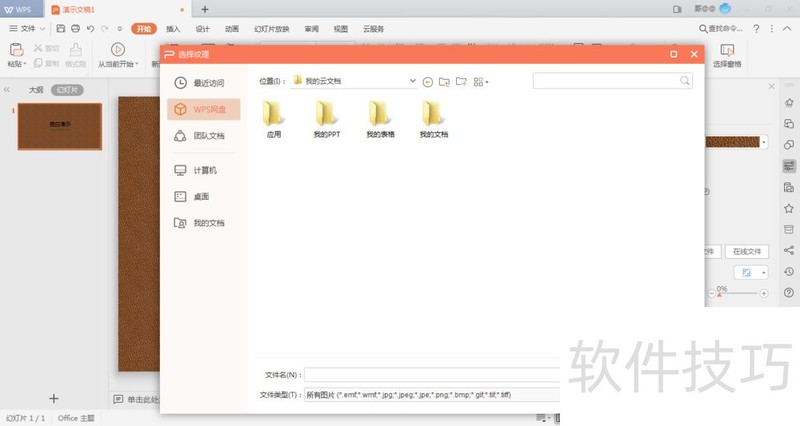Add a new slide with plus button
Viewport: 800px width, 426px height.
(x=54, y=398)
